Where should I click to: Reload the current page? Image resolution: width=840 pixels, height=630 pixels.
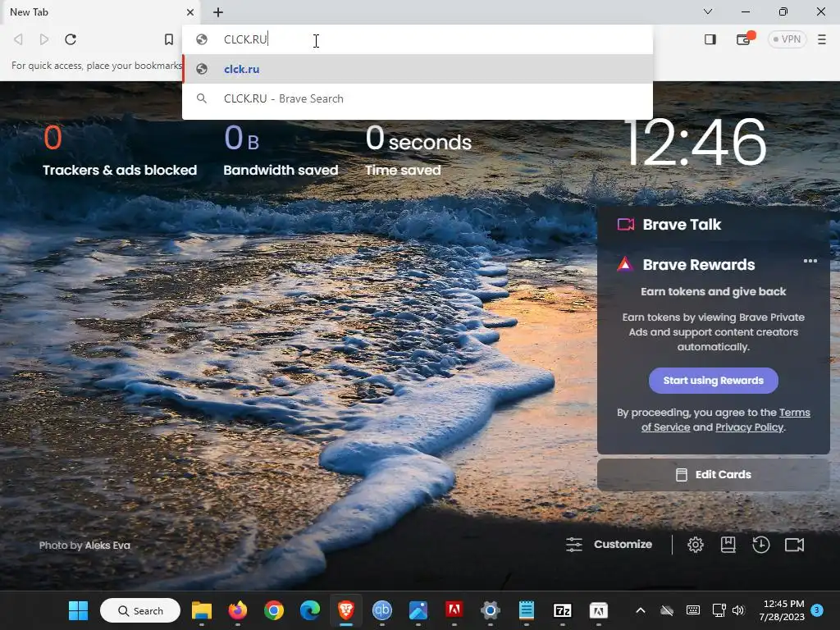point(71,39)
